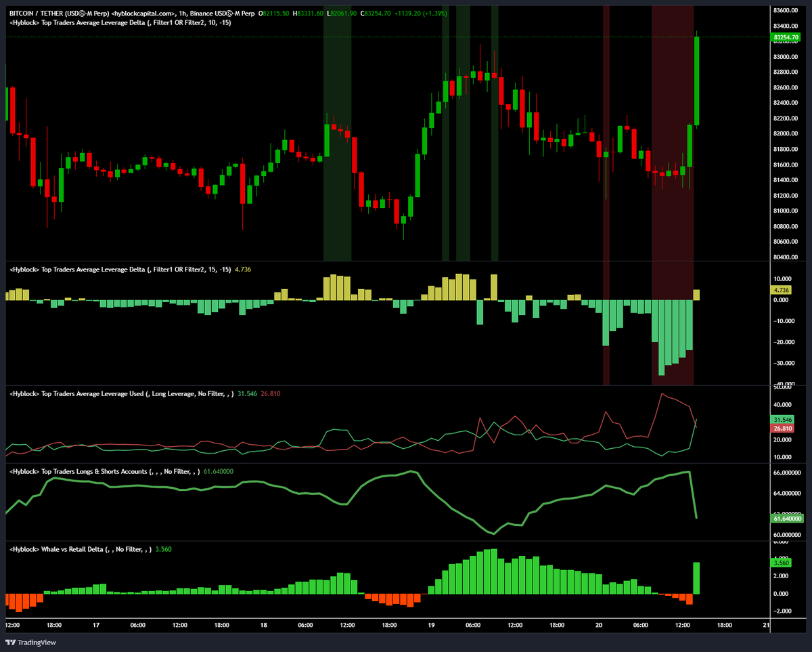Click the green 3.560 scale label

click(782, 563)
